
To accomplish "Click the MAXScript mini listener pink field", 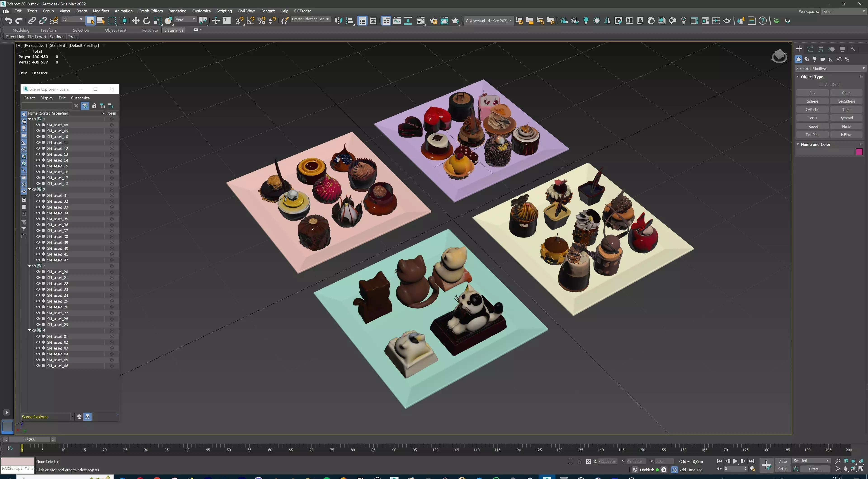I will pos(18,461).
